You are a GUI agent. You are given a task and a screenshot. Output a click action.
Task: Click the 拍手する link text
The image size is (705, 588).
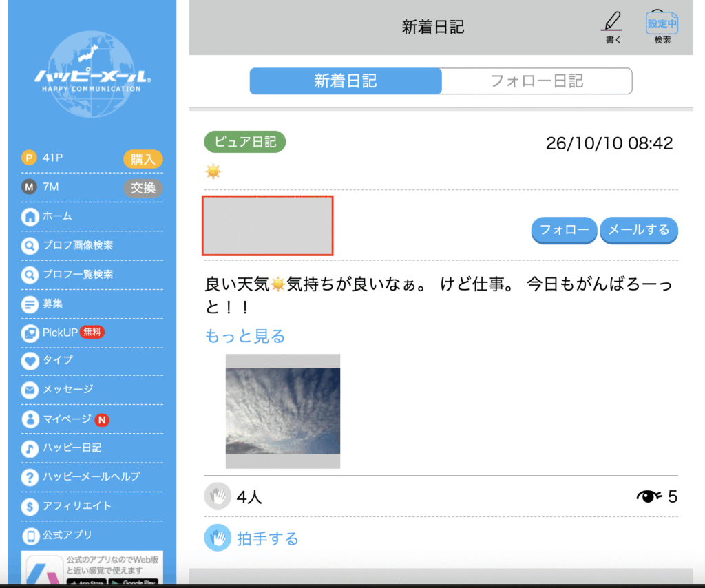[x=268, y=538]
